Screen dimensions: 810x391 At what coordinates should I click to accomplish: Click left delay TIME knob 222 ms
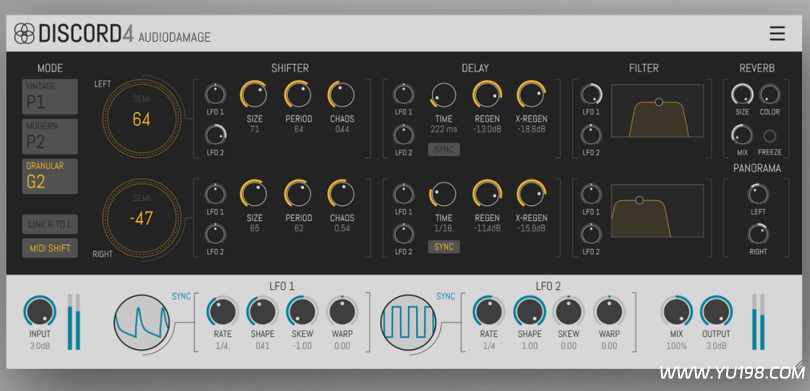click(444, 95)
